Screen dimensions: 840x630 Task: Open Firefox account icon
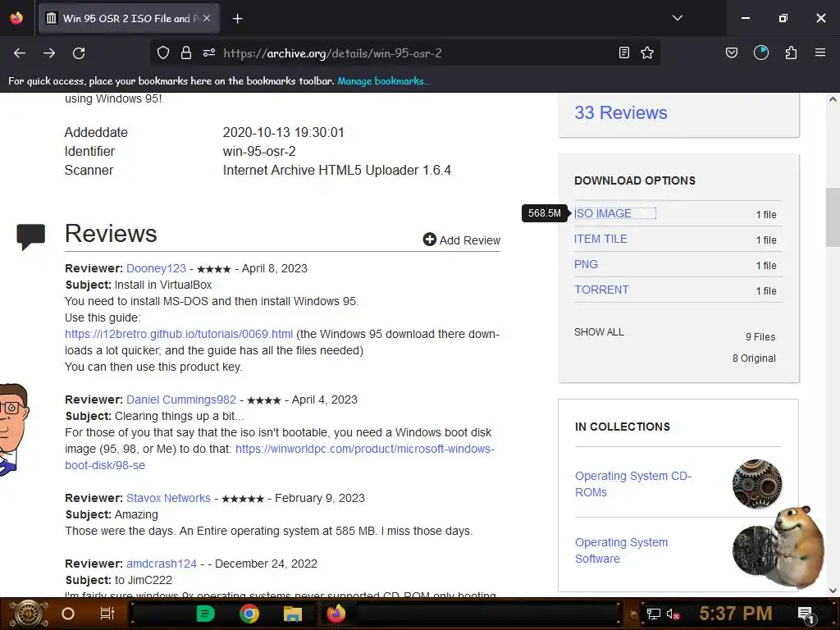(761, 53)
